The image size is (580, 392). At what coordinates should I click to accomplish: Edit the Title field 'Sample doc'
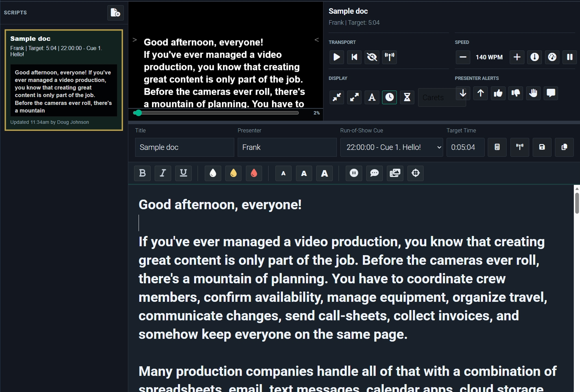185,147
